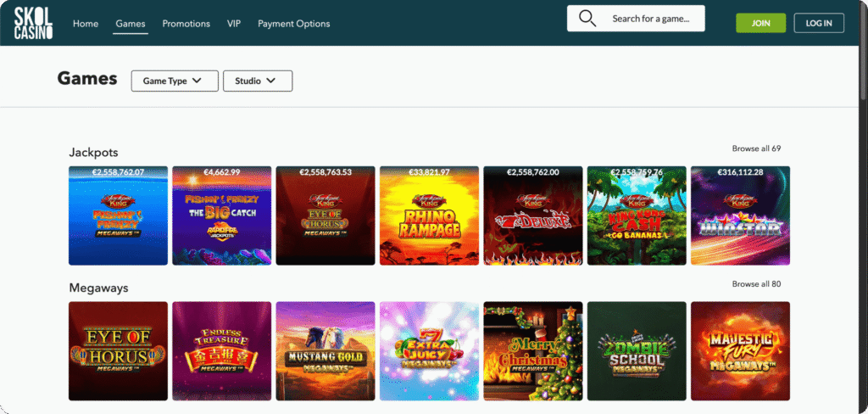The height and width of the screenshot is (414, 868).
Task: Open Merry Christmas Megaways game
Action: tap(533, 351)
